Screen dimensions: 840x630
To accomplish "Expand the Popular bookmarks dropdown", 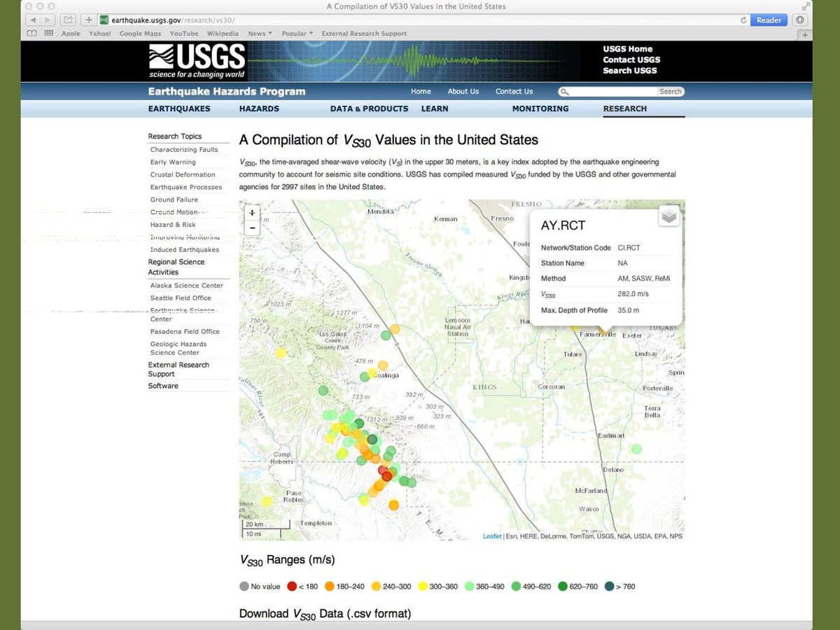I will click(297, 34).
